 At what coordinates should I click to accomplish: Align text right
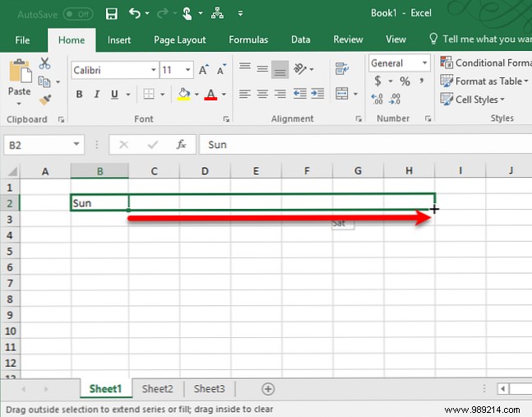(280, 94)
